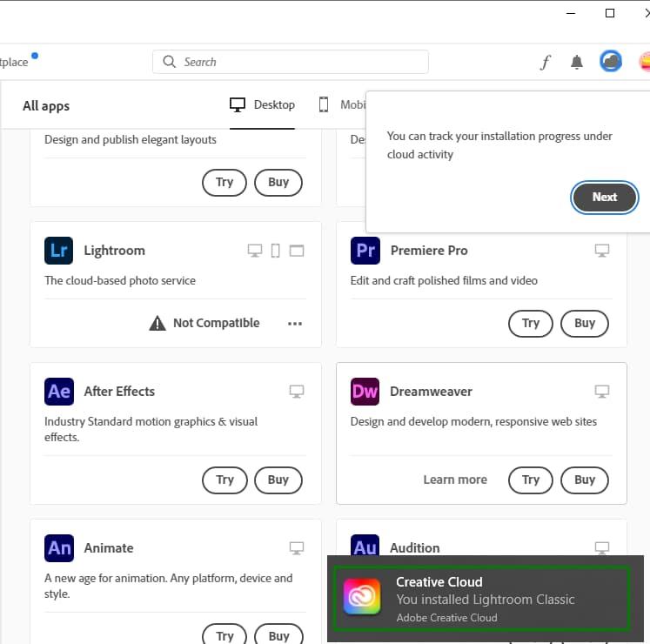Viewport: 650px width, 644px height.
Task: Click the 'Audition' app title
Action: point(414,547)
